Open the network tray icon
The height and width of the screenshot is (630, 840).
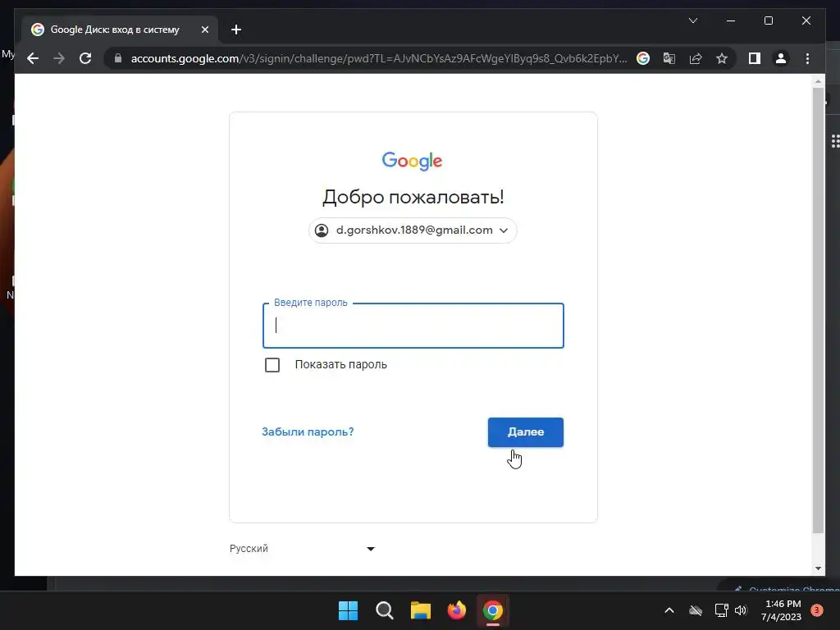point(721,610)
